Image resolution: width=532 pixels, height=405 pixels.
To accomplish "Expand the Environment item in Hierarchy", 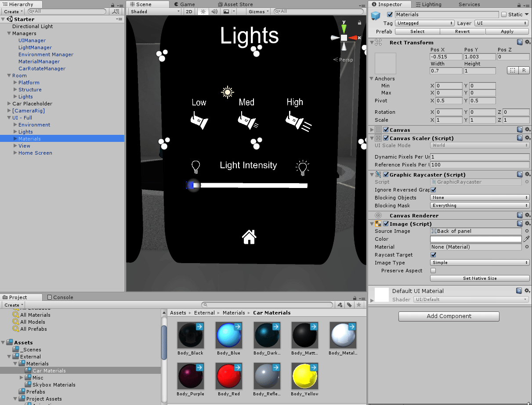I will coord(15,125).
